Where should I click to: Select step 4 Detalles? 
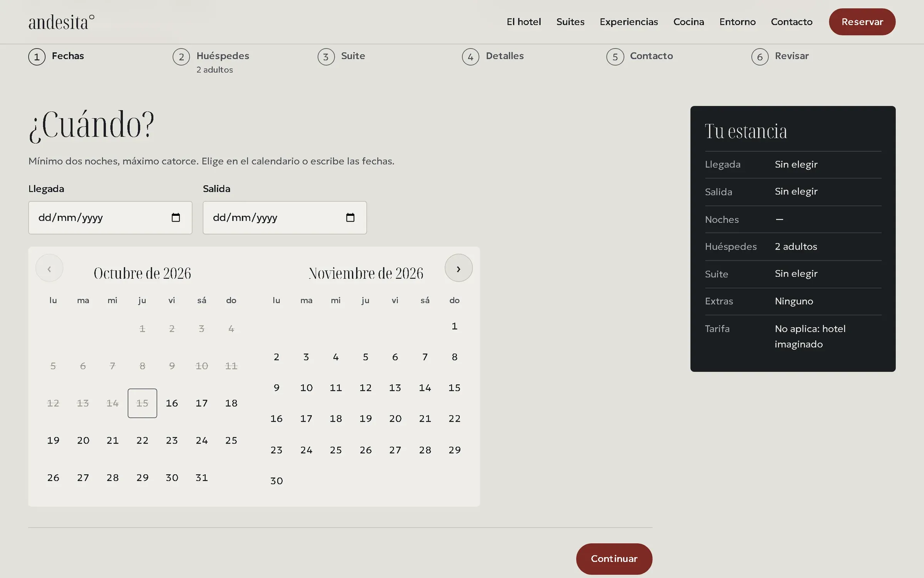pyautogui.click(x=493, y=57)
